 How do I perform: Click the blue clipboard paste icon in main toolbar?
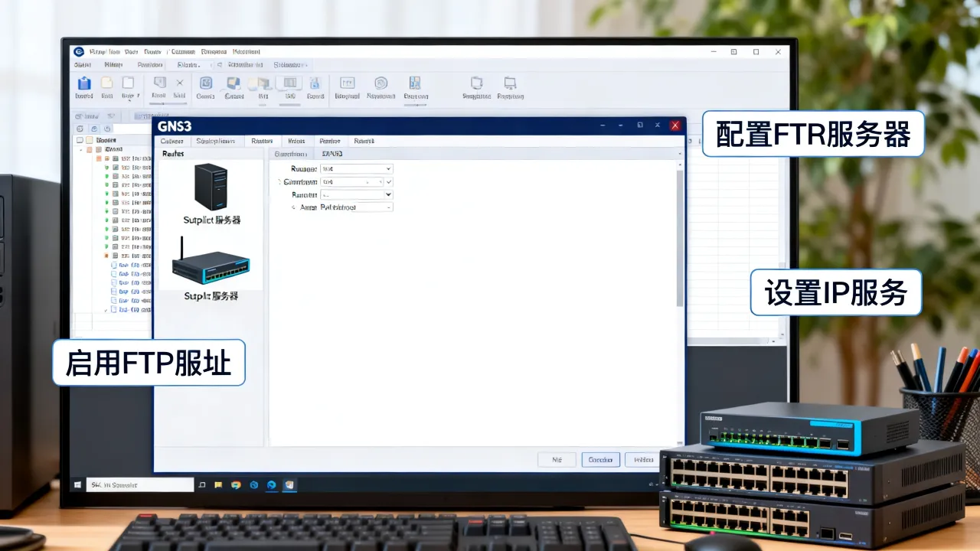coord(84,83)
